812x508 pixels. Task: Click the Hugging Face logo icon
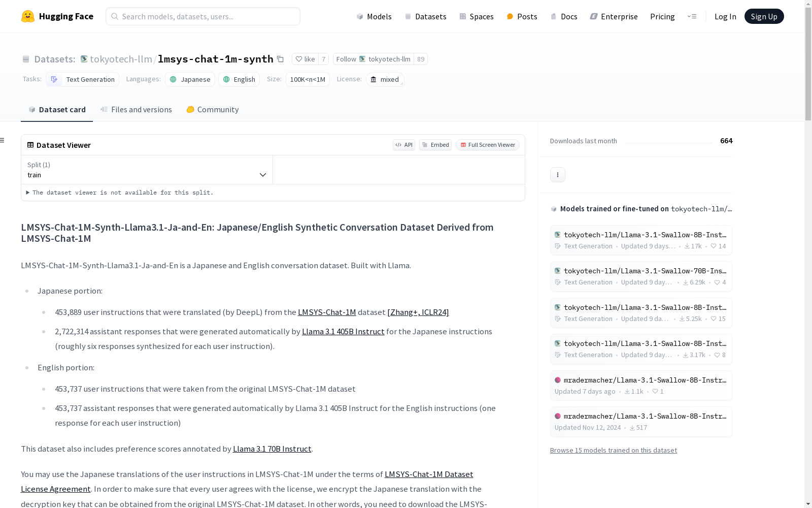coord(28,16)
